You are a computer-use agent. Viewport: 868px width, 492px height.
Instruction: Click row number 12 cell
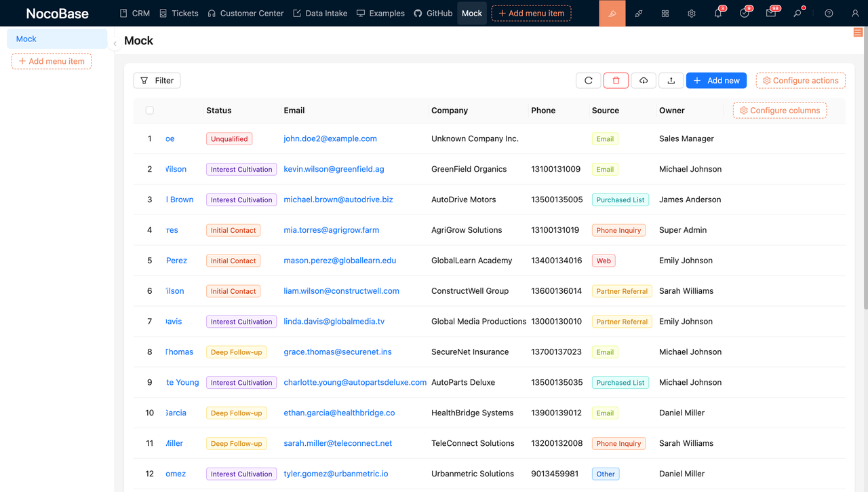tap(150, 474)
